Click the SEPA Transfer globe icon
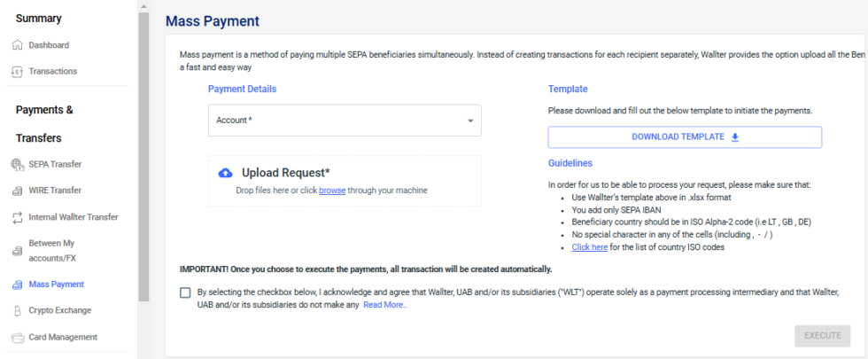 (16, 164)
